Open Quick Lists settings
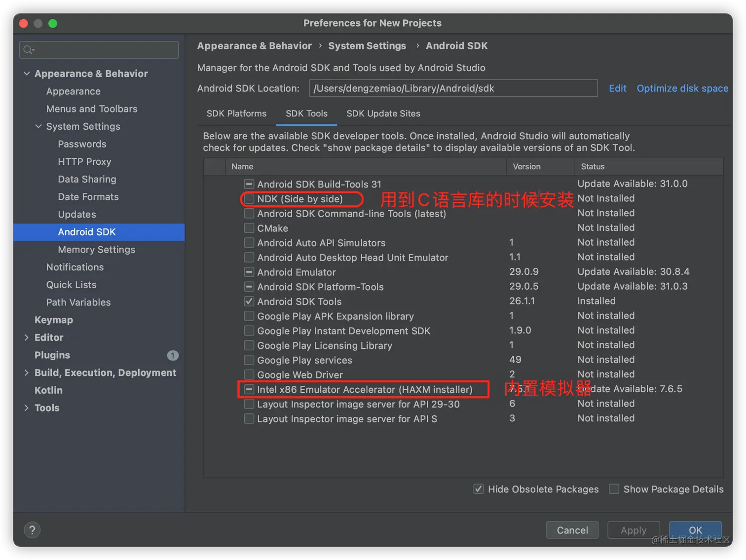This screenshot has height=560, width=746. pos(72,285)
